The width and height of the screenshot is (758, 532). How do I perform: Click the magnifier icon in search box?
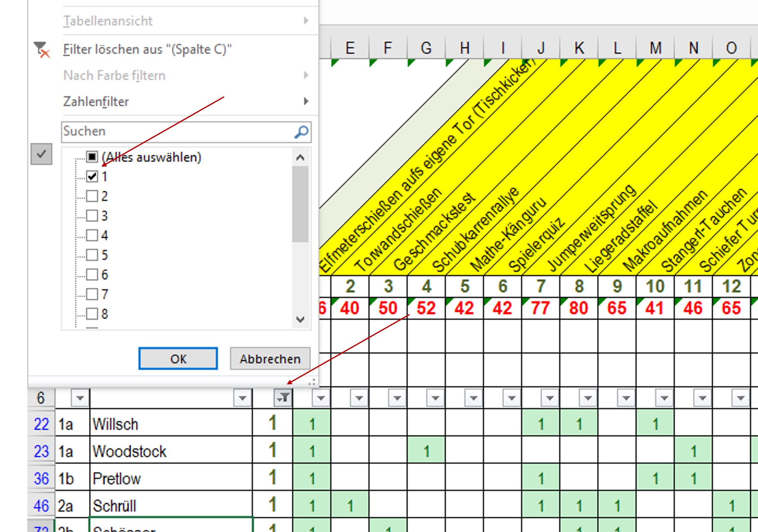pos(302,132)
